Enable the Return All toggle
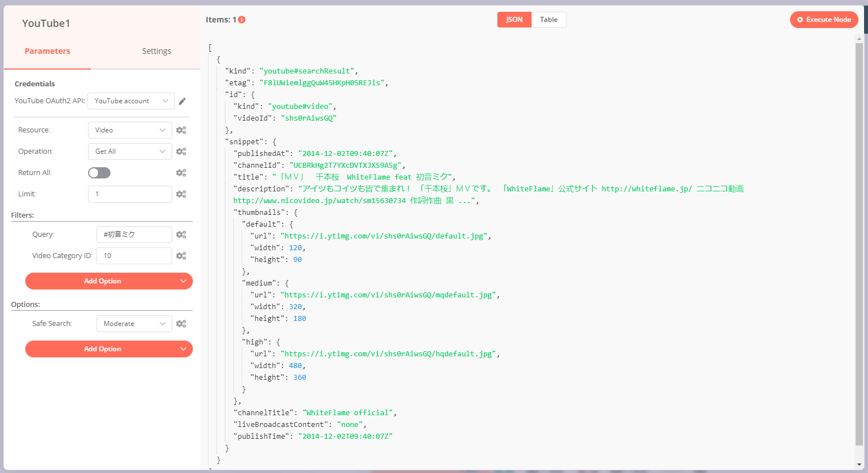 [99, 173]
